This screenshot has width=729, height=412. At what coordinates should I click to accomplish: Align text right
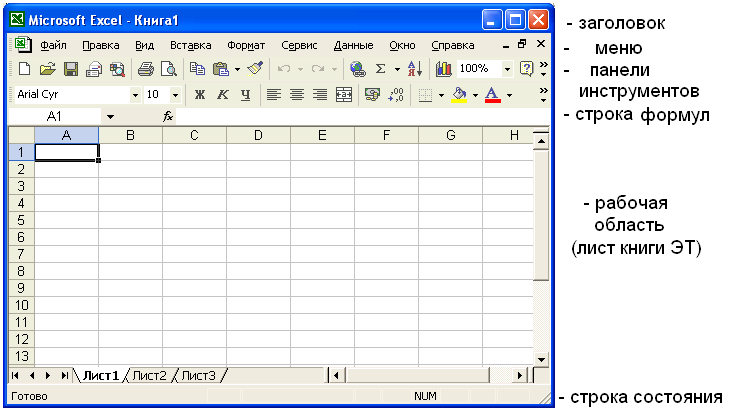[320, 95]
